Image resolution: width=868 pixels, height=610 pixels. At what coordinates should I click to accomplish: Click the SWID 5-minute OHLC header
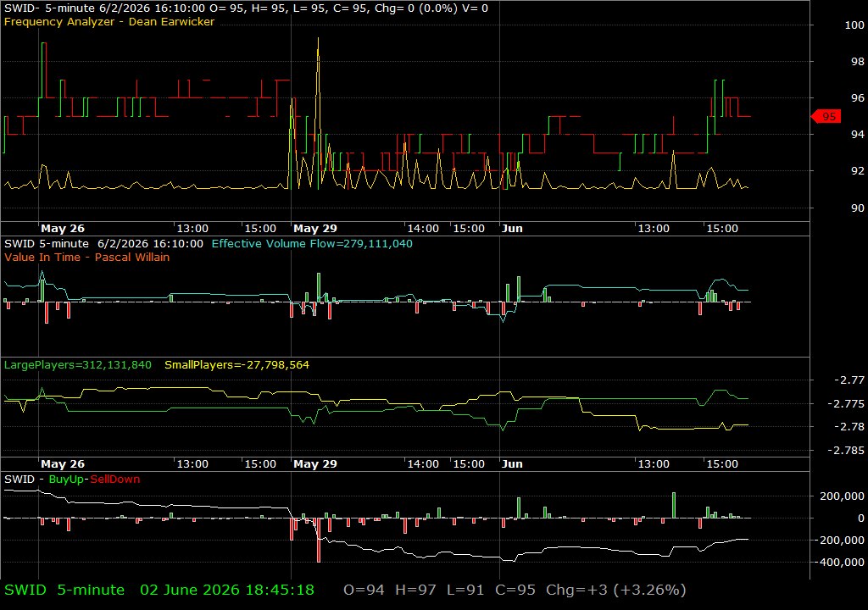click(246, 8)
